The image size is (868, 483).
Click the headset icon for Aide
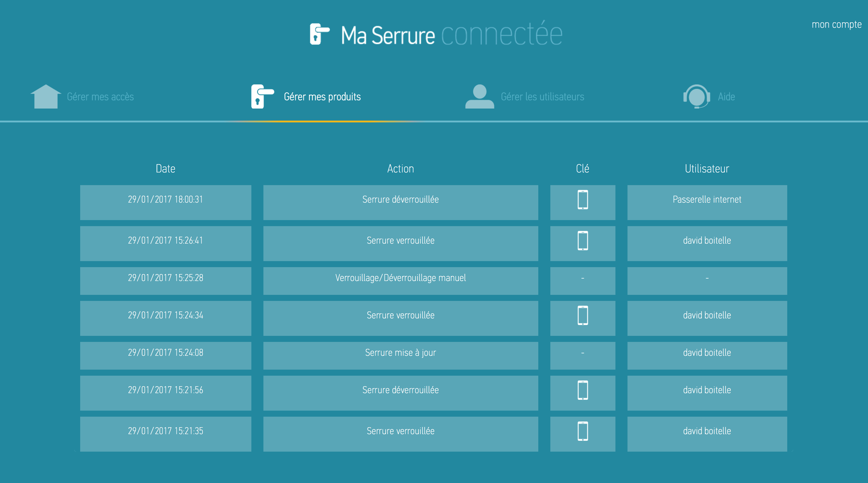pos(697,96)
